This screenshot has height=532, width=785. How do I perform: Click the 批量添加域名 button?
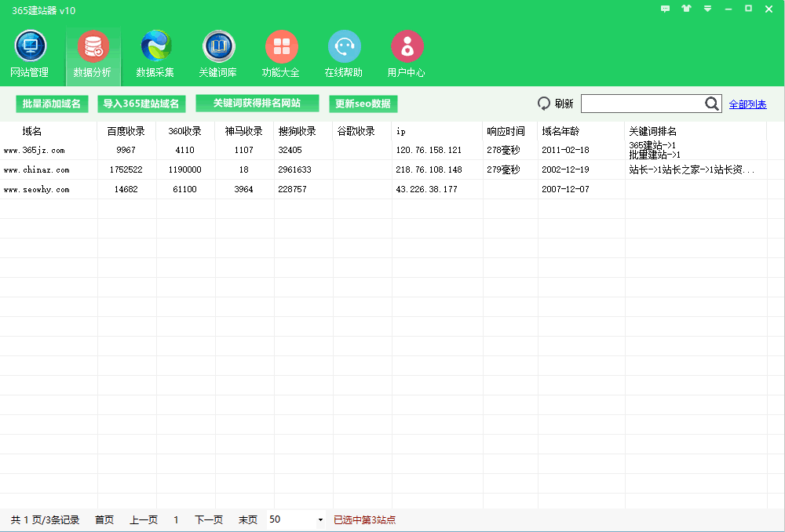(52, 104)
